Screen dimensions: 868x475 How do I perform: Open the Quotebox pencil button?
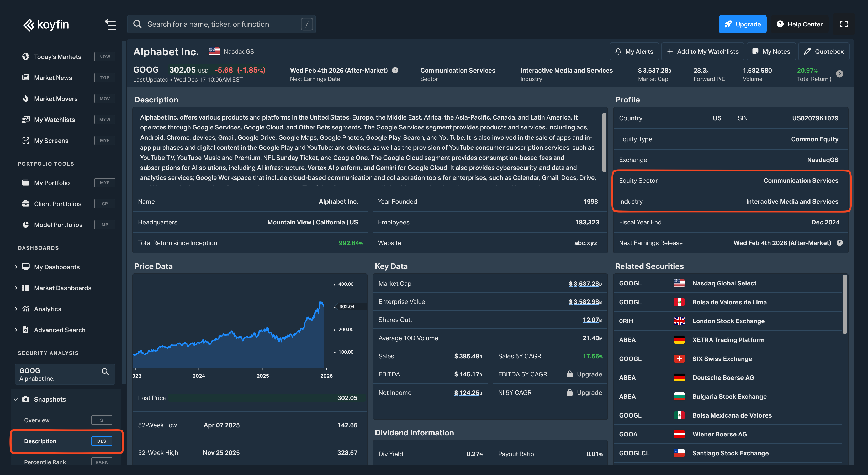coord(823,51)
